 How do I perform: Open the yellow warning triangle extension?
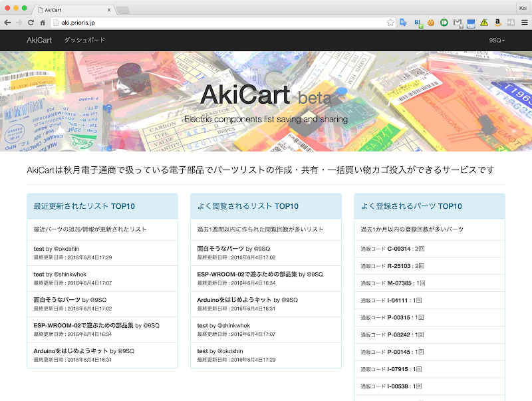click(484, 23)
